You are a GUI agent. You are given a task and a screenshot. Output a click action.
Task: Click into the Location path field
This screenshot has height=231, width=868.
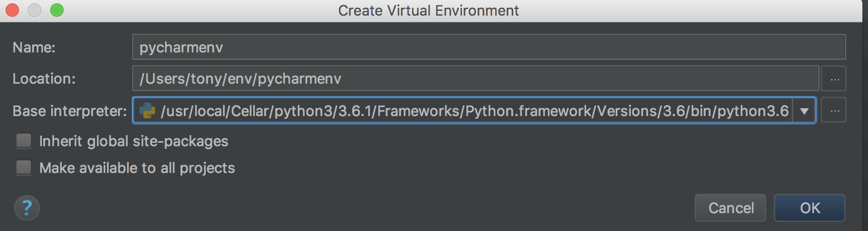click(475, 79)
